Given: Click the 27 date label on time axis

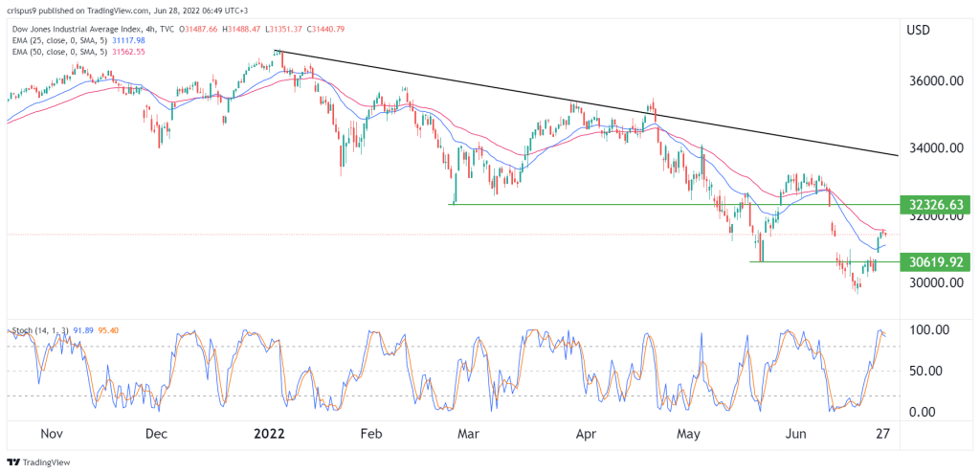Looking at the screenshot, I should point(883,434).
